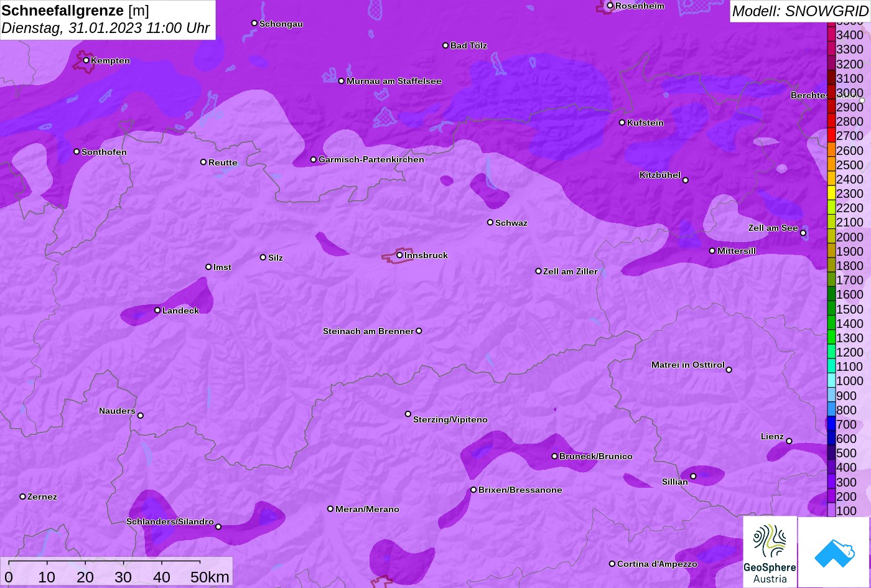Click the Meran/Merano label
The width and height of the screenshot is (871, 588).
pyautogui.click(x=367, y=509)
